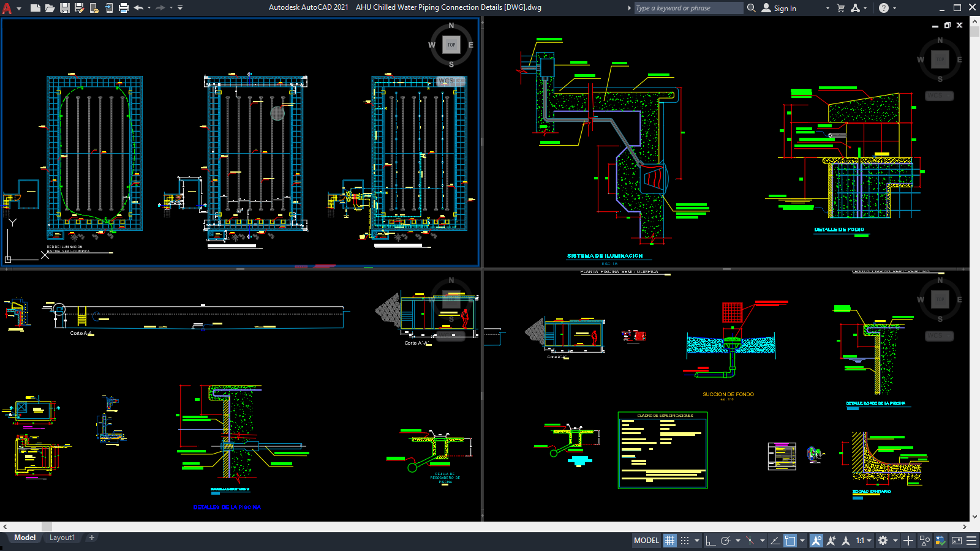Screen dimensions: 980x551
Task: Click TOP on the ViewCube
Action: click(451, 45)
